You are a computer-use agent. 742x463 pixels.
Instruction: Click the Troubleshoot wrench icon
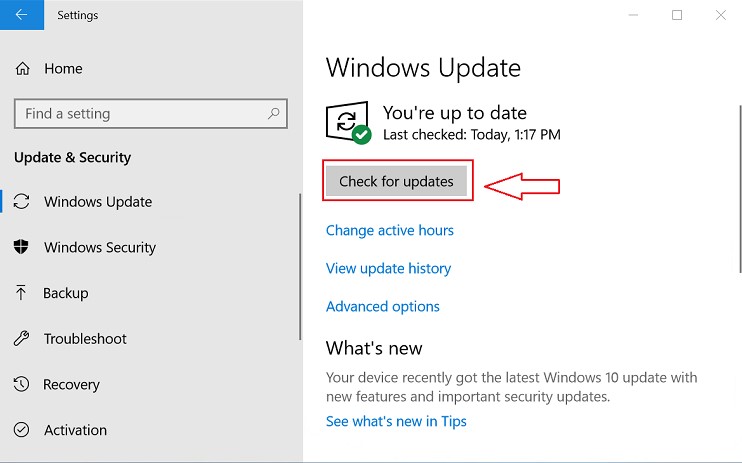pyautogui.click(x=22, y=339)
